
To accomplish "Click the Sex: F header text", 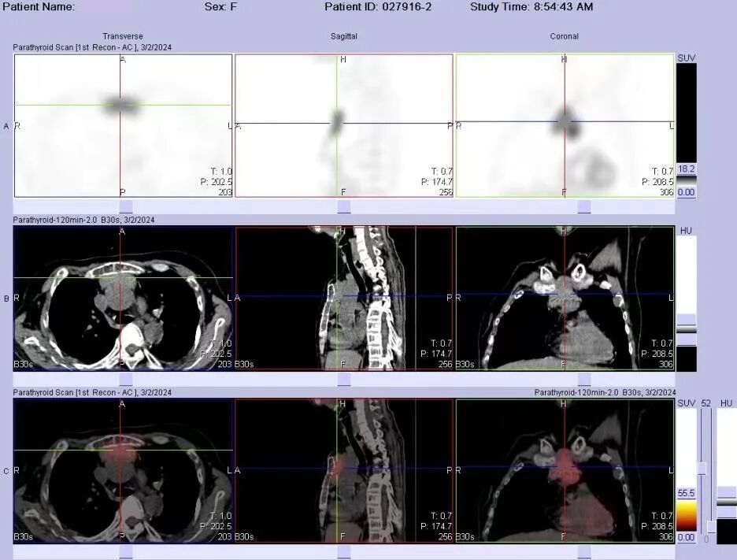I will click(220, 7).
